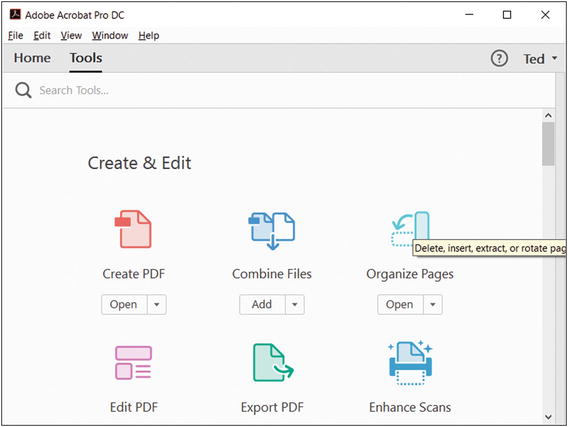Select the Tools tab

coord(86,58)
